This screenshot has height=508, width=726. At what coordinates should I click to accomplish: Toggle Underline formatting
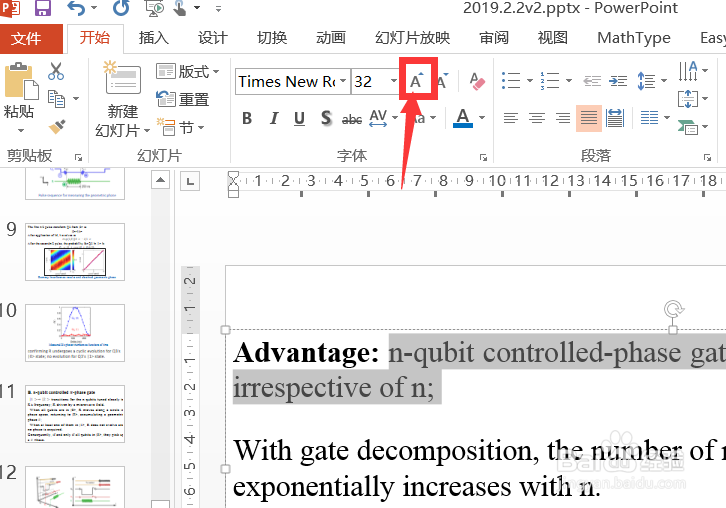pyautogui.click(x=300, y=119)
